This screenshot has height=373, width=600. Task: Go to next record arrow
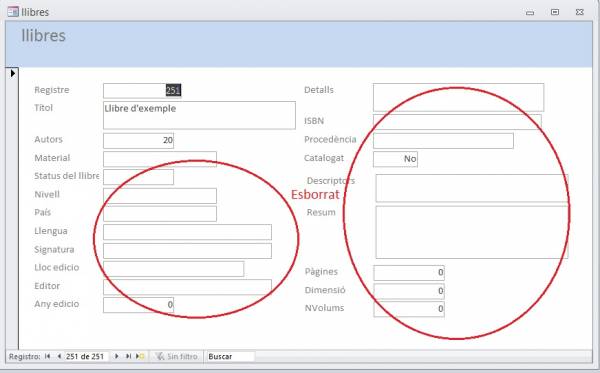coord(117,356)
